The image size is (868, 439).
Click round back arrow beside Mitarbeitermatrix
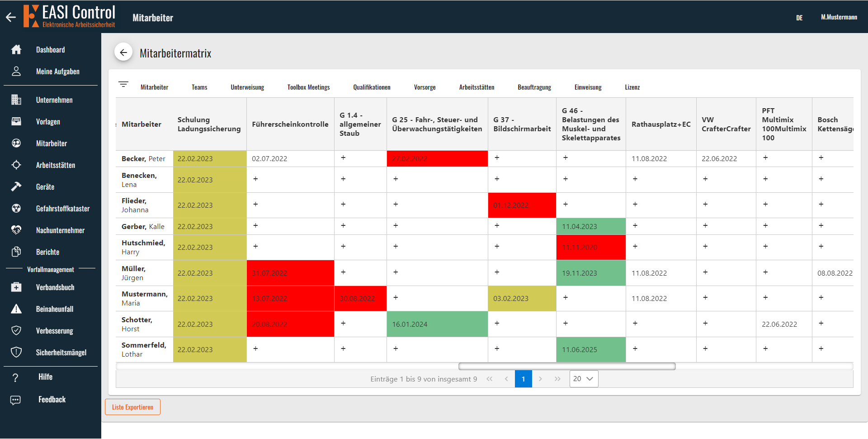pyautogui.click(x=123, y=52)
